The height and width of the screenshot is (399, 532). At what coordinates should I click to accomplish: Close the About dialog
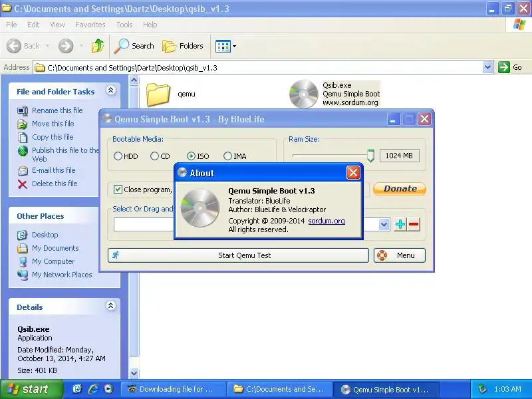click(353, 173)
